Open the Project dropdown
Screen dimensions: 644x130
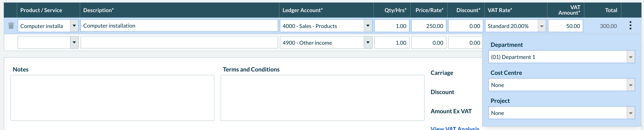pos(631,113)
